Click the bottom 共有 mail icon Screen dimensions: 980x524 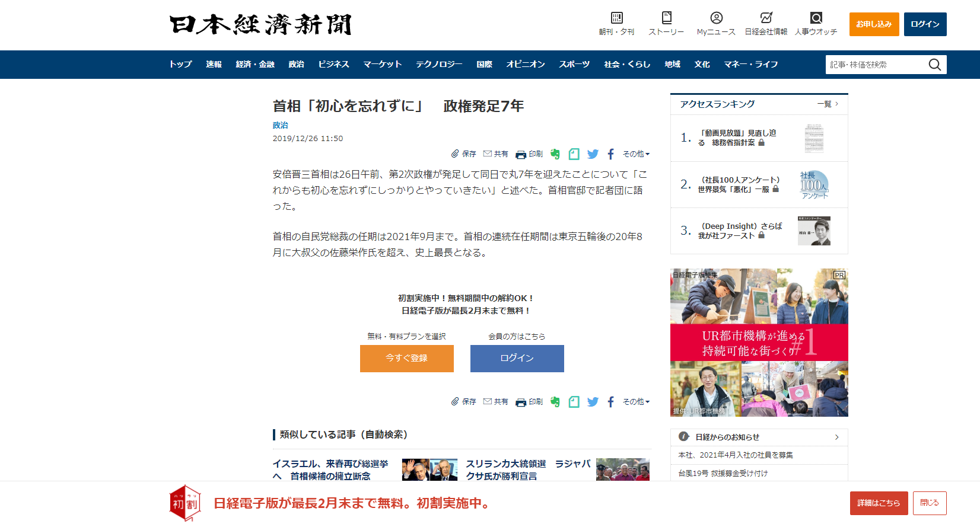488,401
